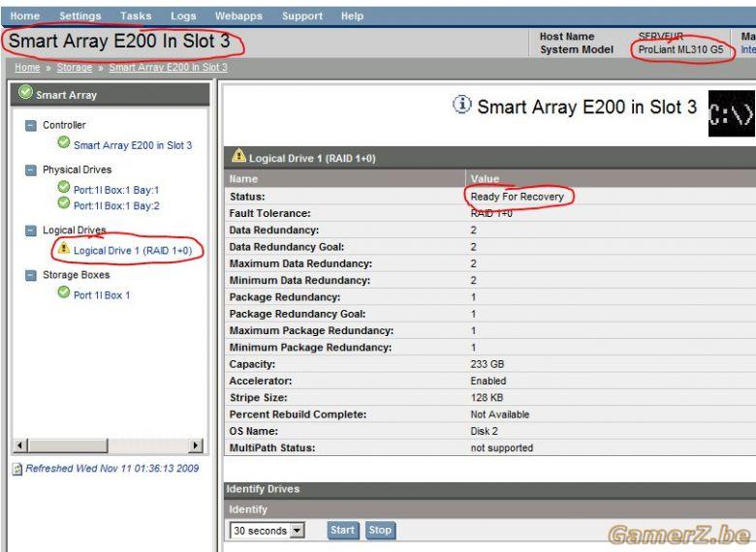Viewport: 756px width, 552px height.
Task: Follow the Home breadcrumb link
Action: [27, 68]
